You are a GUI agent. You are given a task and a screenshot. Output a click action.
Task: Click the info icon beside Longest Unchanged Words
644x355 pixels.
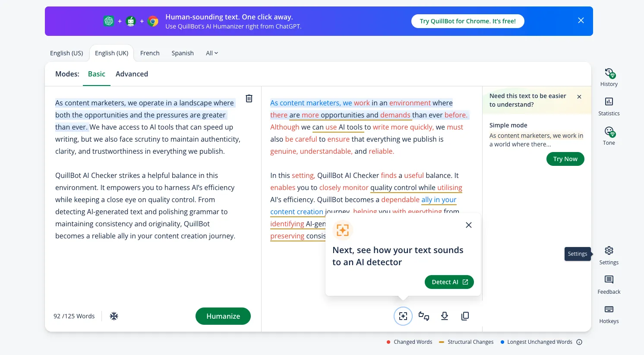point(579,342)
